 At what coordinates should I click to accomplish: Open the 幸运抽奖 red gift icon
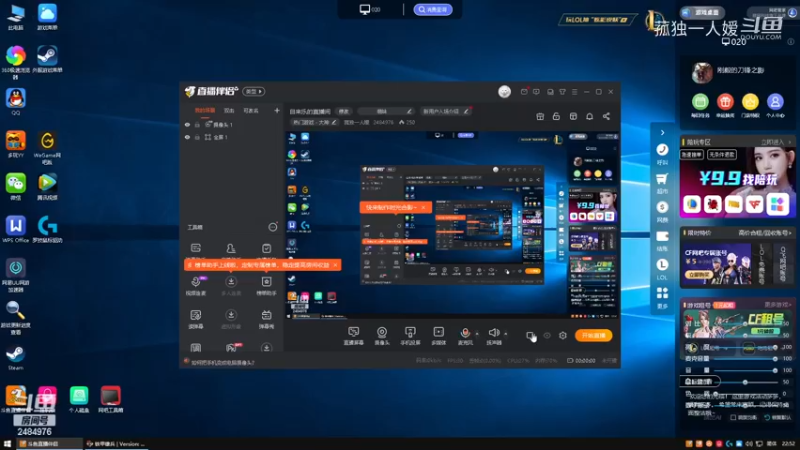tap(725, 105)
